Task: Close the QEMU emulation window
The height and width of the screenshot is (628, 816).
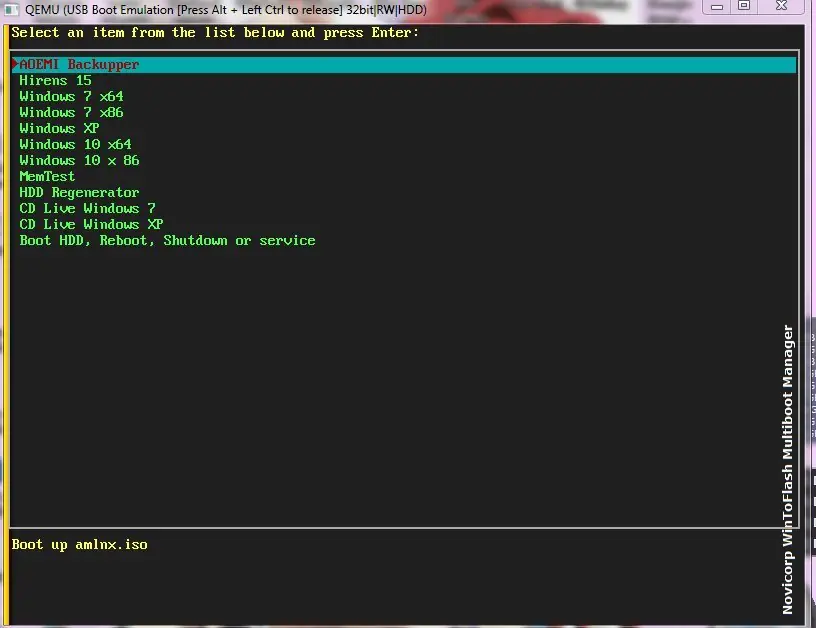Action: point(781,6)
